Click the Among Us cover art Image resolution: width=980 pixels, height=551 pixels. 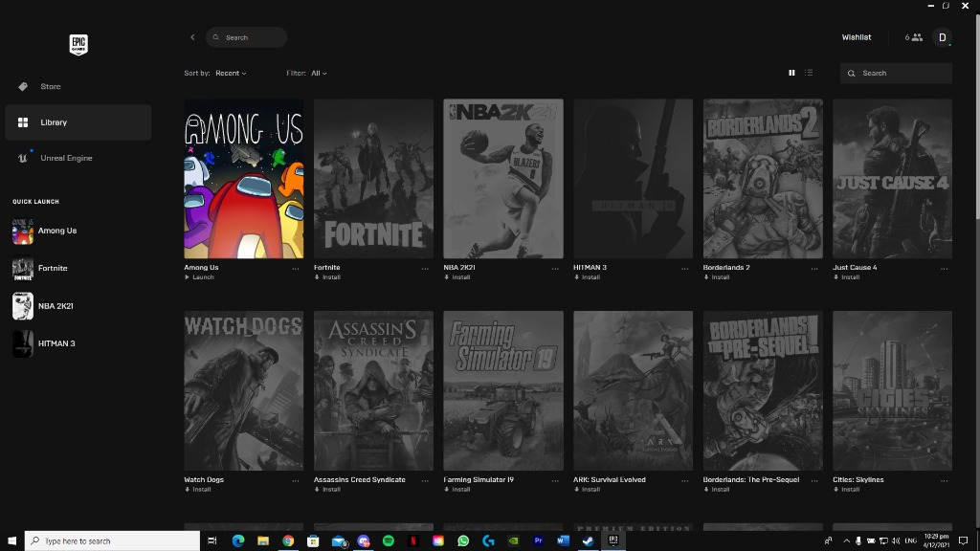[244, 179]
